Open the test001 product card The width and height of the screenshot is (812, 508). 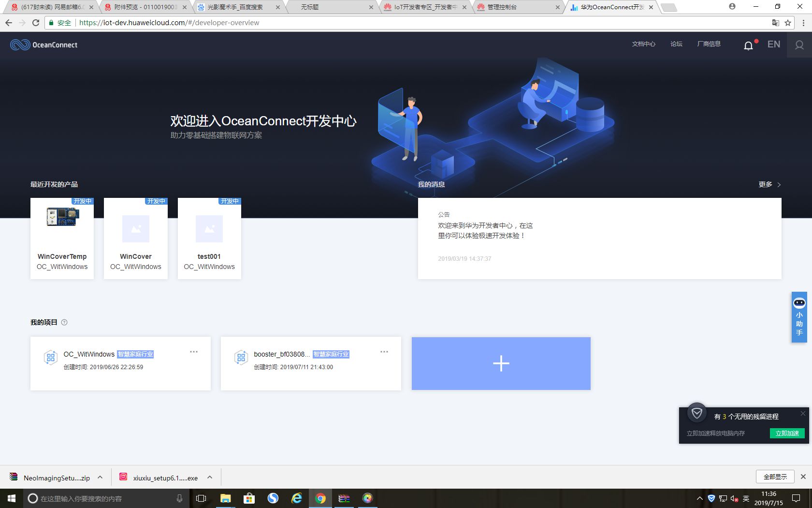click(209, 238)
